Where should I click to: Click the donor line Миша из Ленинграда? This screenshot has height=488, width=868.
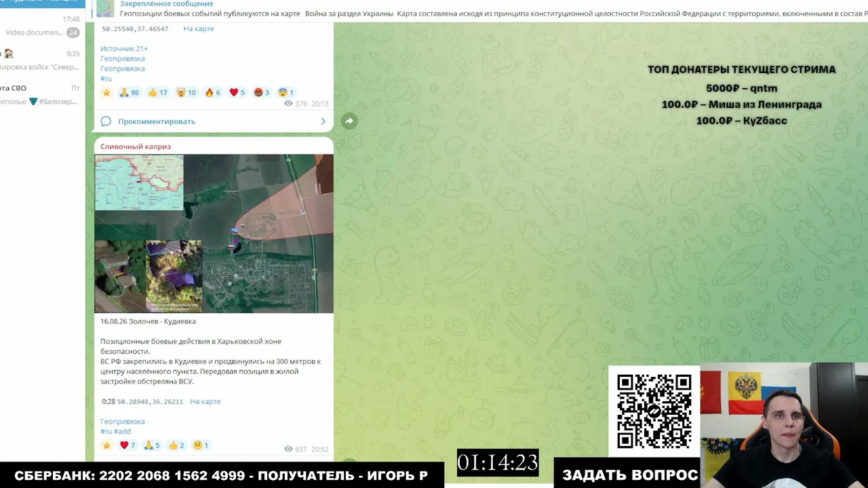[x=742, y=104]
